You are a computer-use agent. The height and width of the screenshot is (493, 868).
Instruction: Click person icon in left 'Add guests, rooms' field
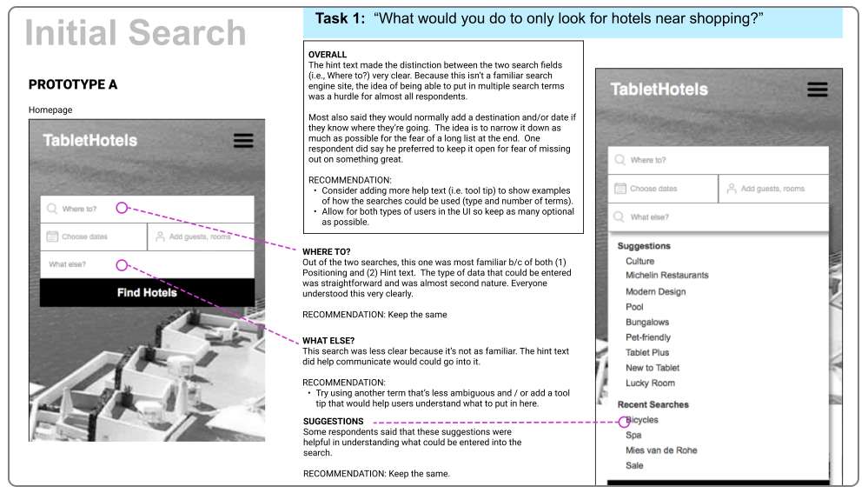(x=160, y=237)
